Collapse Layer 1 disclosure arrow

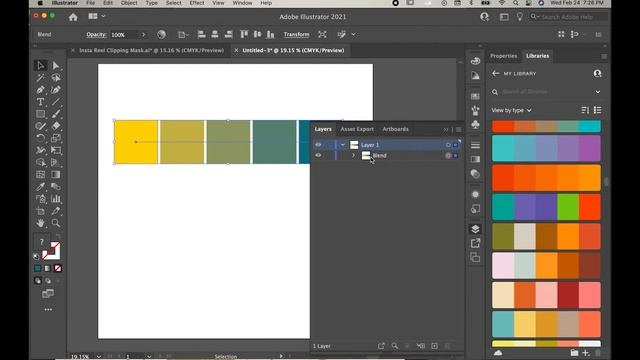click(343, 145)
